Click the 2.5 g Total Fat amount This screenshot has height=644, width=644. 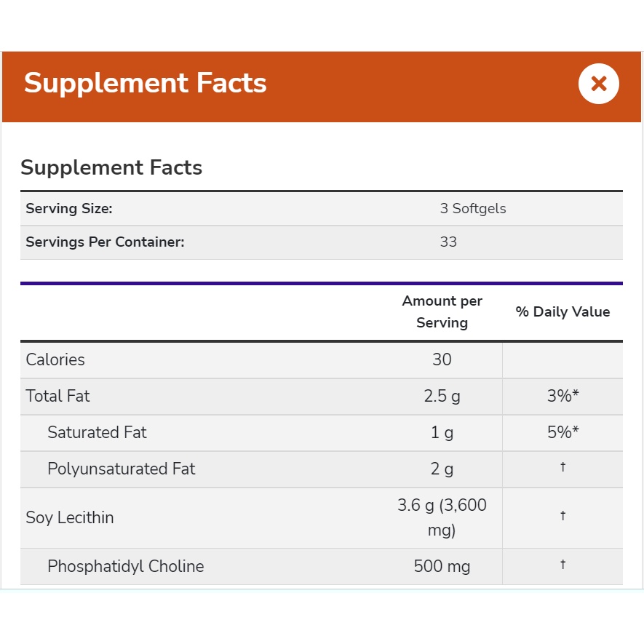point(442,397)
